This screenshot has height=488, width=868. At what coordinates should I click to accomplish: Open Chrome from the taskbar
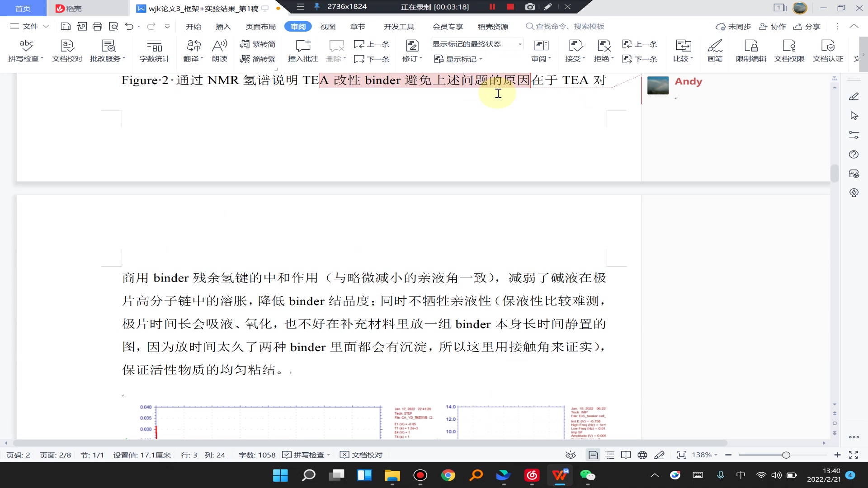tap(448, 475)
